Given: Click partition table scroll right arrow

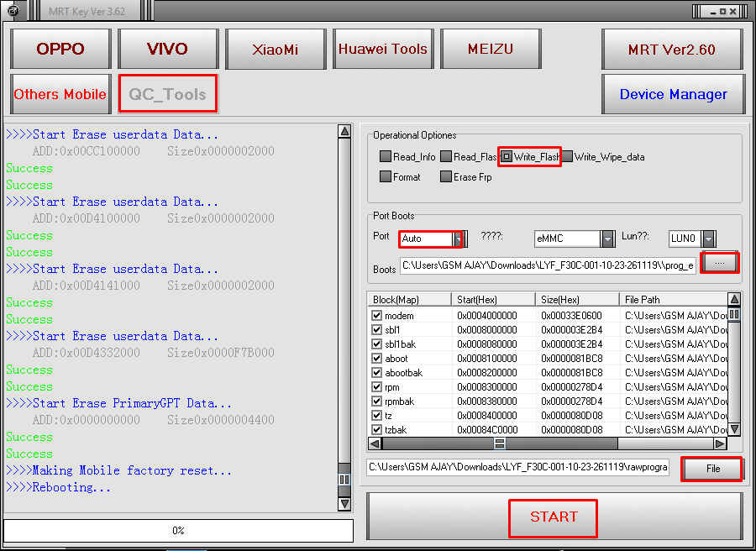Looking at the screenshot, I should (x=720, y=443).
